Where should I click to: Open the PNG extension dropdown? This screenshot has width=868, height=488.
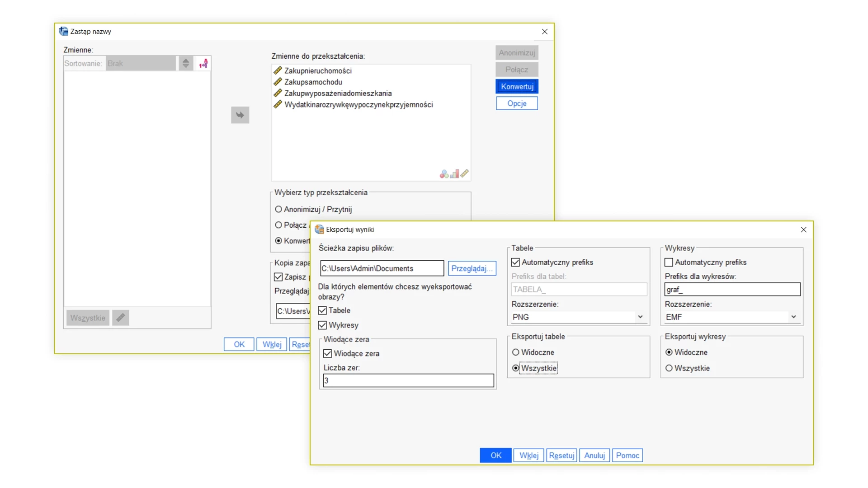(x=640, y=317)
